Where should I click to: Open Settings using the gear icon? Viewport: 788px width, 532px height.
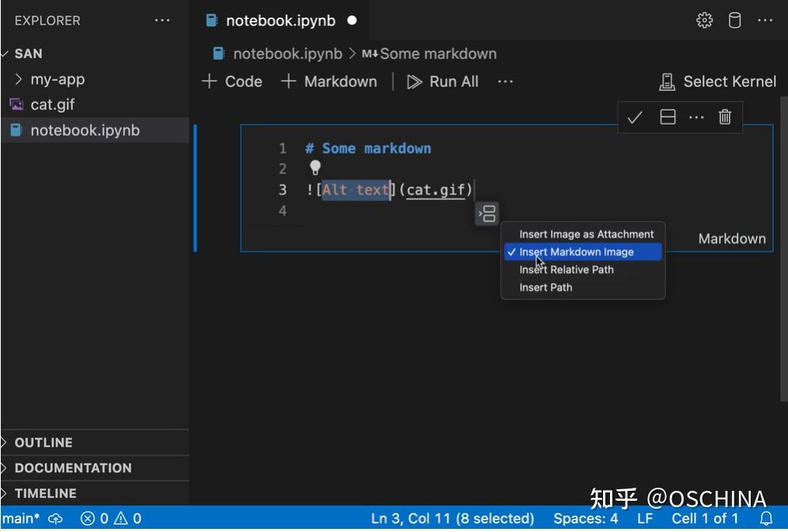tap(704, 20)
